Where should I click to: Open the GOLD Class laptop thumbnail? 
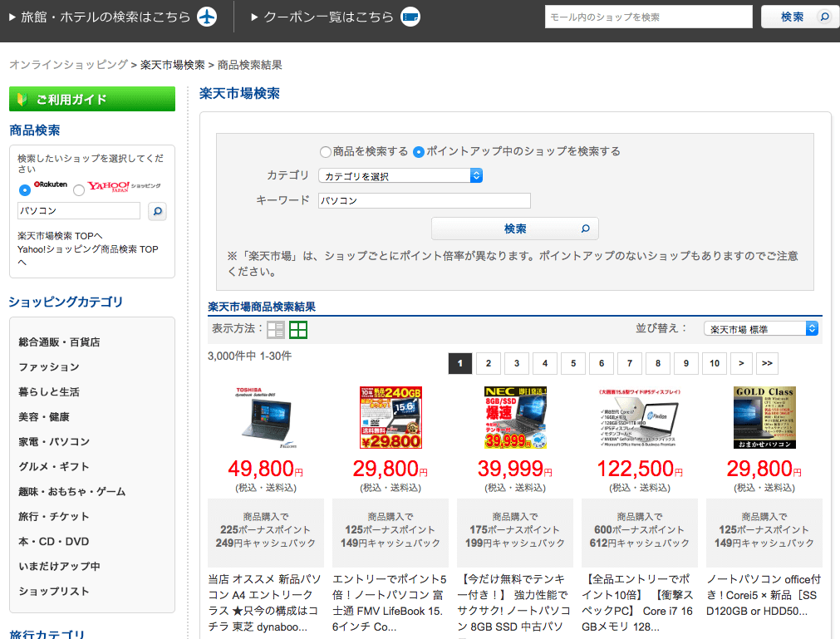764,418
